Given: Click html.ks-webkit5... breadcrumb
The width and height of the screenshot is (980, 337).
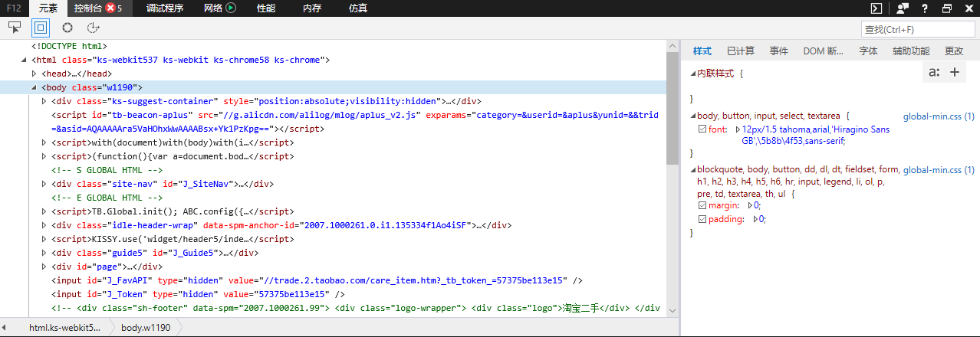Looking at the screenshot, I should click(64, 328).
